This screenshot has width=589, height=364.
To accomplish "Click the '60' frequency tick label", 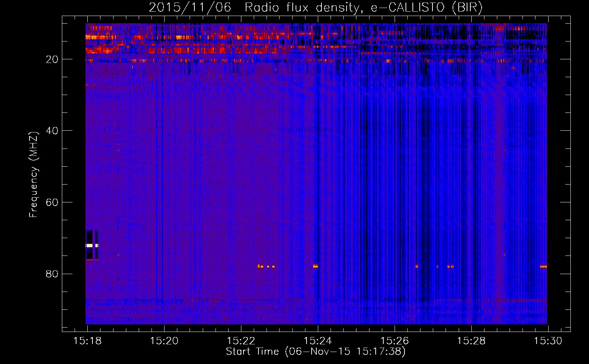I will 52,202.
